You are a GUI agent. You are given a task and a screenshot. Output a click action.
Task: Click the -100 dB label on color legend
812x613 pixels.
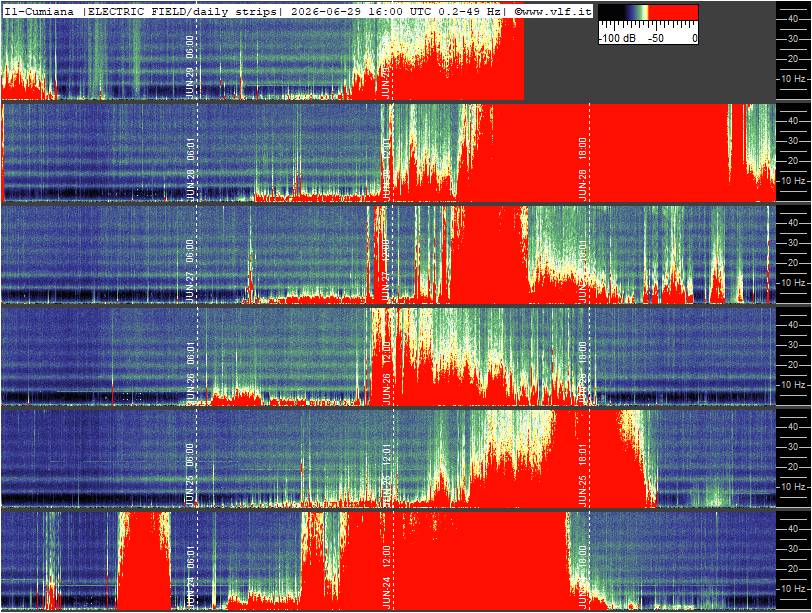tap(618, 38)
